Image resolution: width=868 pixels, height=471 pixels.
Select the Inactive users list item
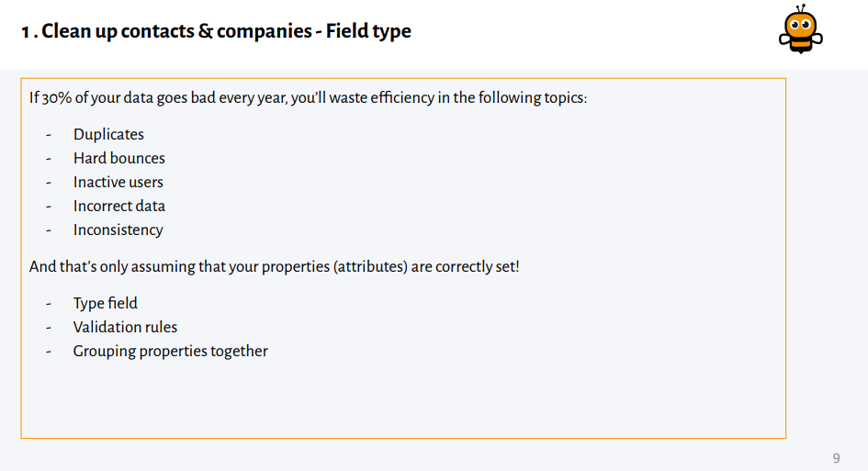(118, 182)
